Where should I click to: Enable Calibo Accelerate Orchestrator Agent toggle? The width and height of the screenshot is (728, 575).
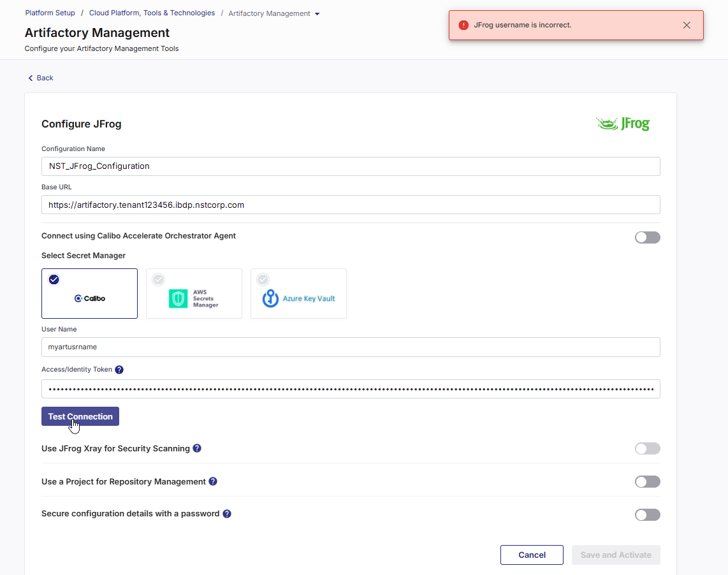[647, 237]
